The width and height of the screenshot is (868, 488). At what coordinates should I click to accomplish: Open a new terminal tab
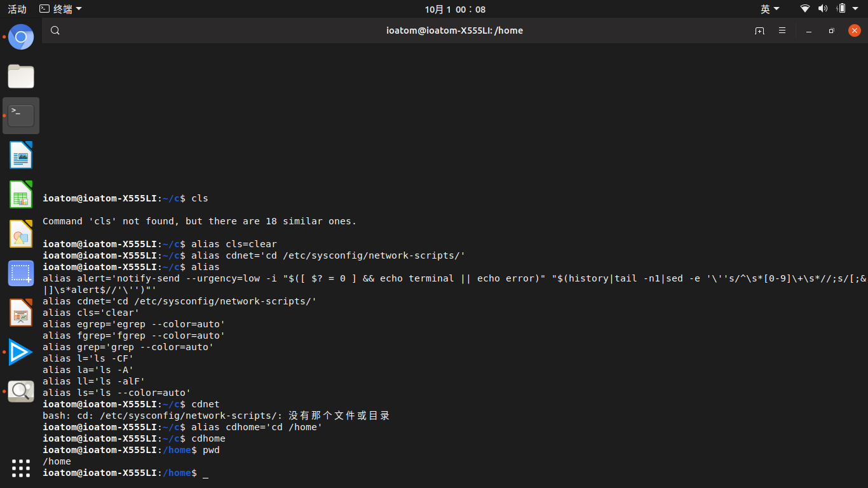[x=759, y=30]
